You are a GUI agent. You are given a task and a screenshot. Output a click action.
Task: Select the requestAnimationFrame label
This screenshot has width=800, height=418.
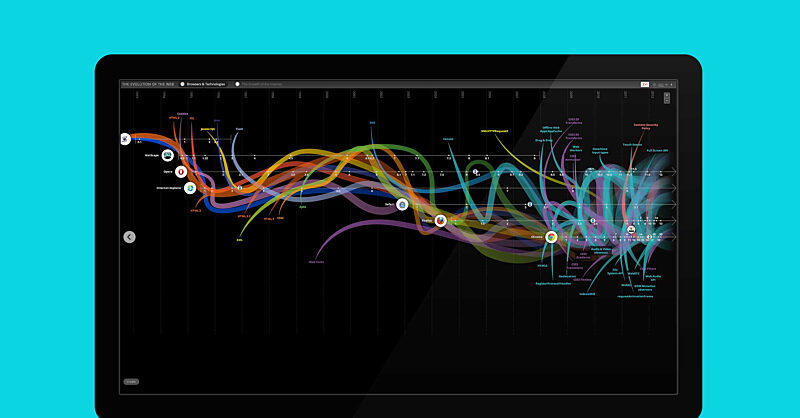pyautogui.click(x=635, y=296)
